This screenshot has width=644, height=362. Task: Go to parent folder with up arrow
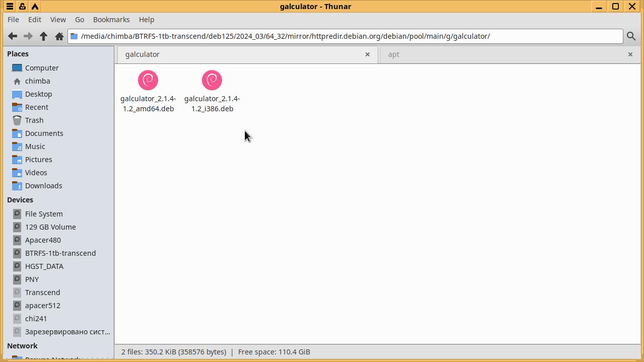click(44, 36)
